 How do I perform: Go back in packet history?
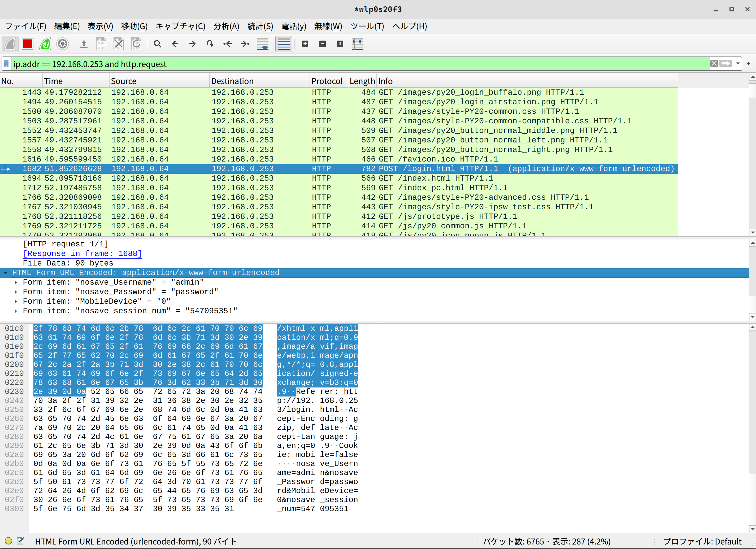[x=175, y=44]
